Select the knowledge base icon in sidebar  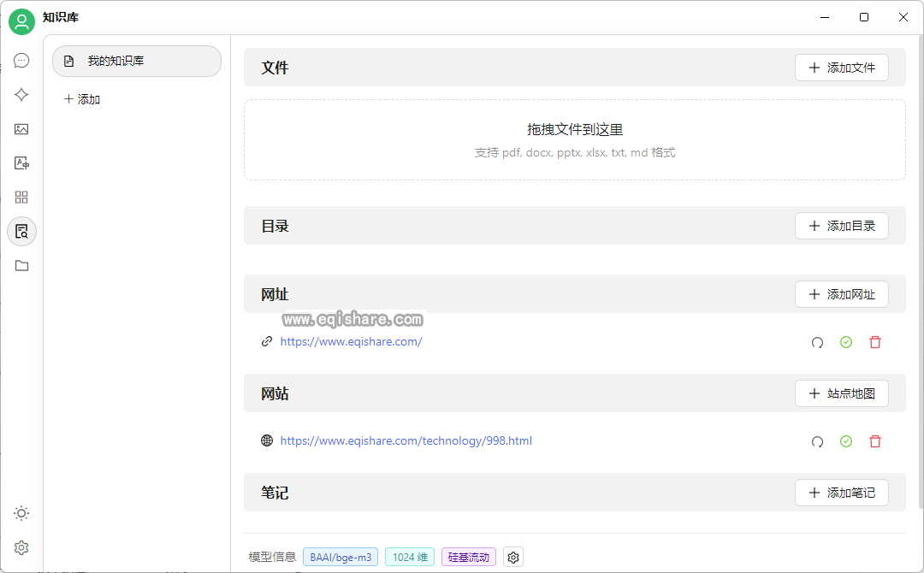[x=21, y=231]
